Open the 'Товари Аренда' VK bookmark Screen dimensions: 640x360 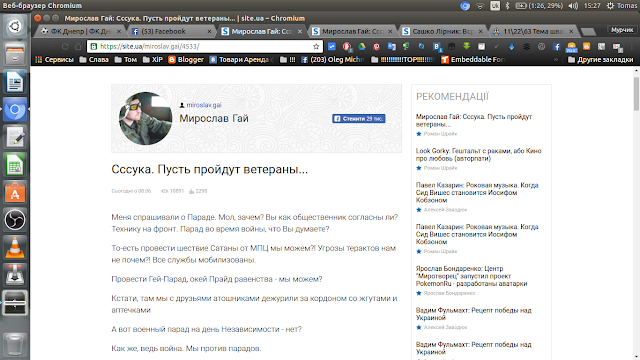click(241, 60)
